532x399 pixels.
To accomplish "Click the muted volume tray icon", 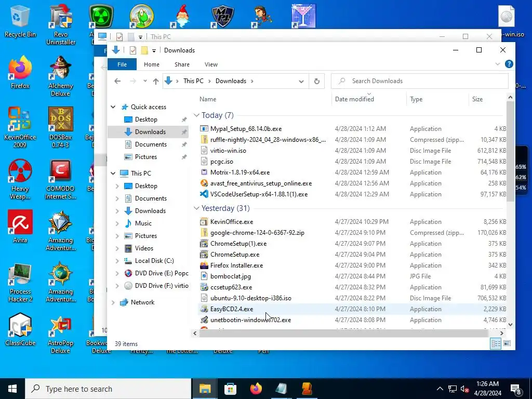I will (x=464, y=389).
